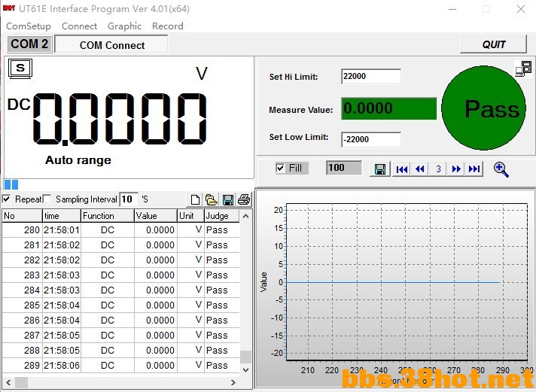Open the Record menu
The image size is (536, 392).
coord(167,26)
